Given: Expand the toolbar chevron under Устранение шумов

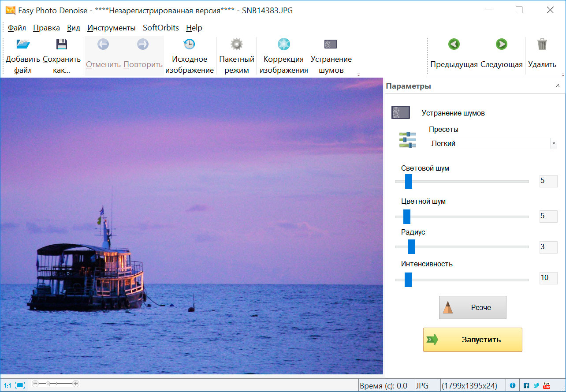Looking at the screenshot, I should (358, 74).
